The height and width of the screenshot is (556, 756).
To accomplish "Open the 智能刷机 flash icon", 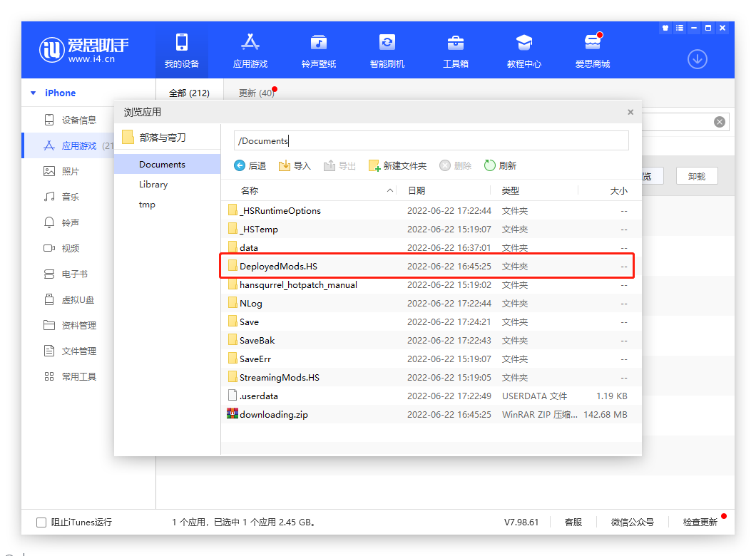I will pos(387,42).
